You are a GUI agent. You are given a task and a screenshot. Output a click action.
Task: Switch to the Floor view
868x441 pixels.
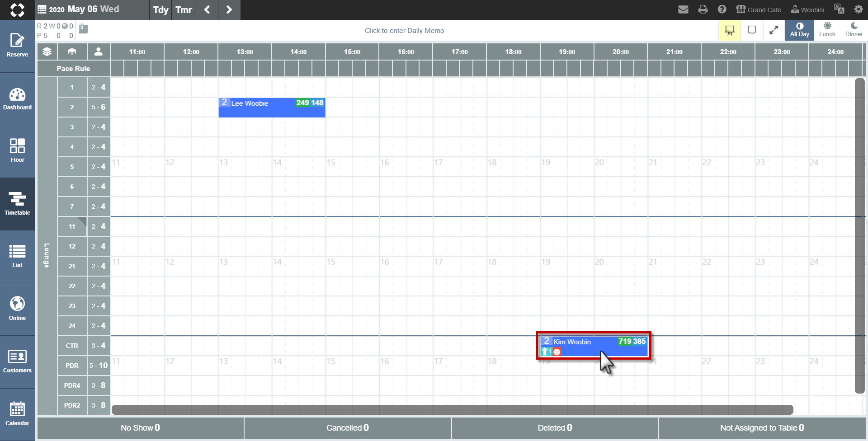coord(17,151)
